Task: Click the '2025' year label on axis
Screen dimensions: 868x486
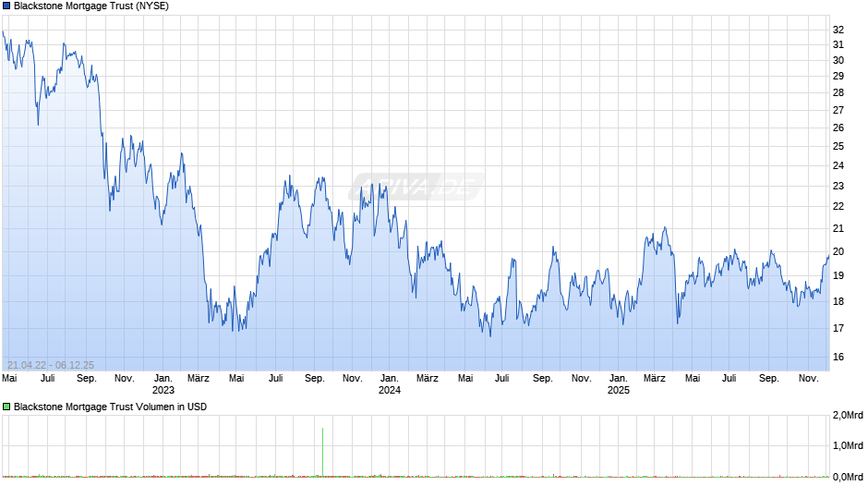Action: 619,390
